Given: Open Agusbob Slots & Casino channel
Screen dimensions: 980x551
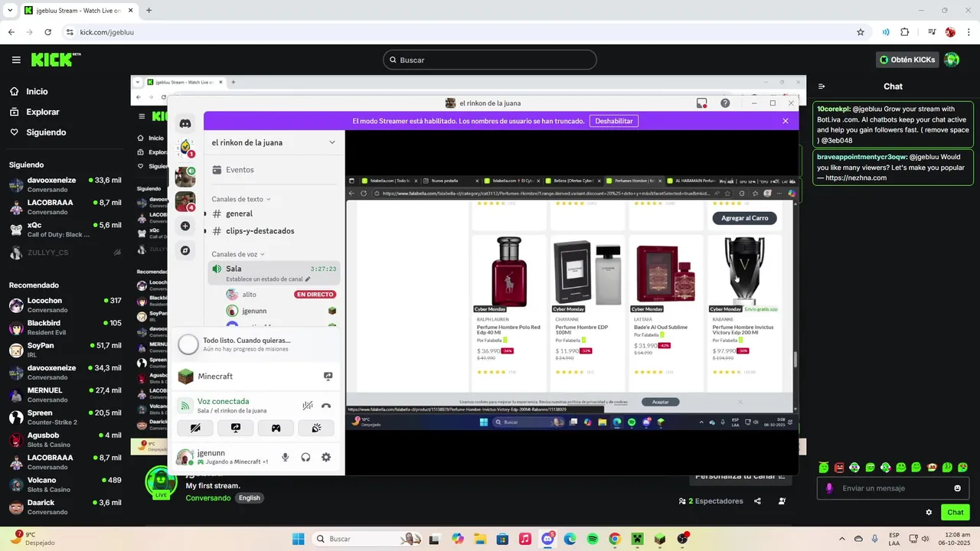Looking at the screenshot, I should point(65,439).
